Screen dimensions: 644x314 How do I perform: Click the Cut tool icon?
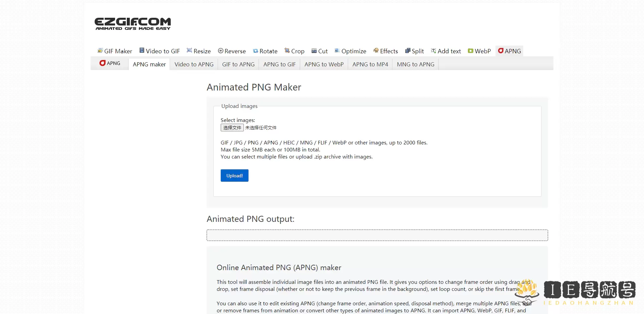coord(314,51)
